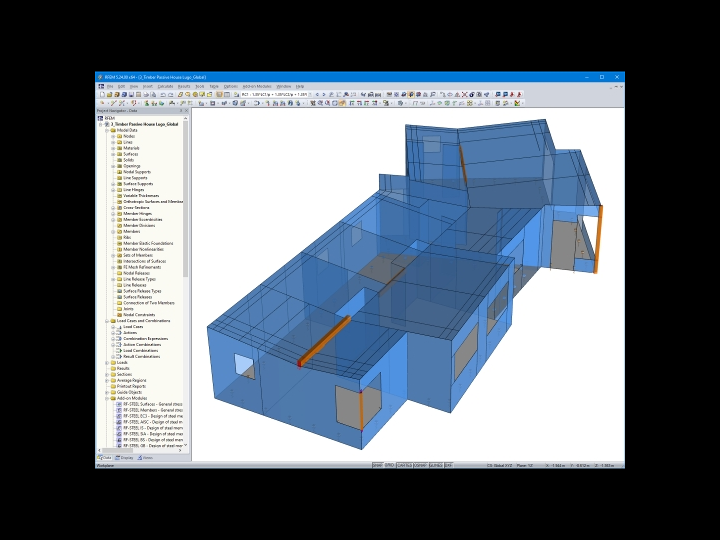Expand the Surfaces tree folder
The height and width of the screenshot is (540, 720).
pos(113,154)
